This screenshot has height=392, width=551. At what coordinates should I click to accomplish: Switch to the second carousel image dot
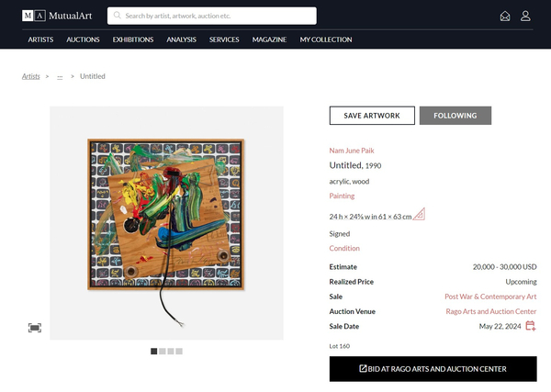163,352
